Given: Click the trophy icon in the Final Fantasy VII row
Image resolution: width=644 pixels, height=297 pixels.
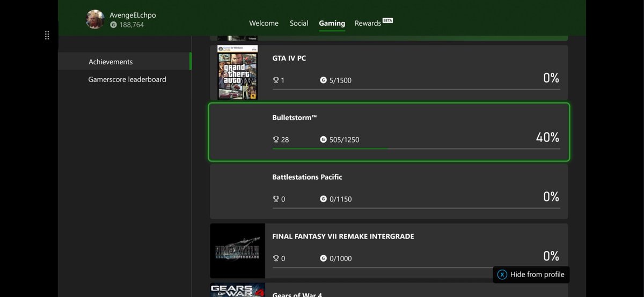Looking at the screenshot, I should tap(276, 258).
